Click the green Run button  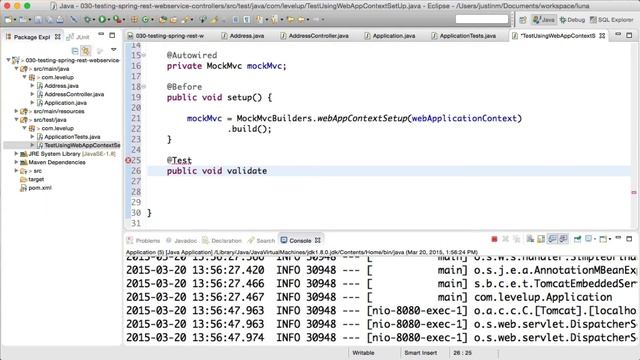click(x=102, y=19)
